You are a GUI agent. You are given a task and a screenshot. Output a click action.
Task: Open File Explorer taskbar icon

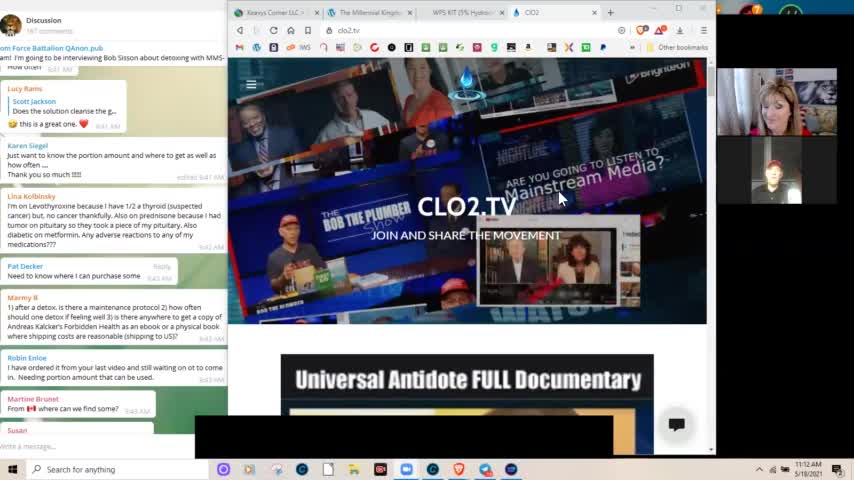(354, 469)
